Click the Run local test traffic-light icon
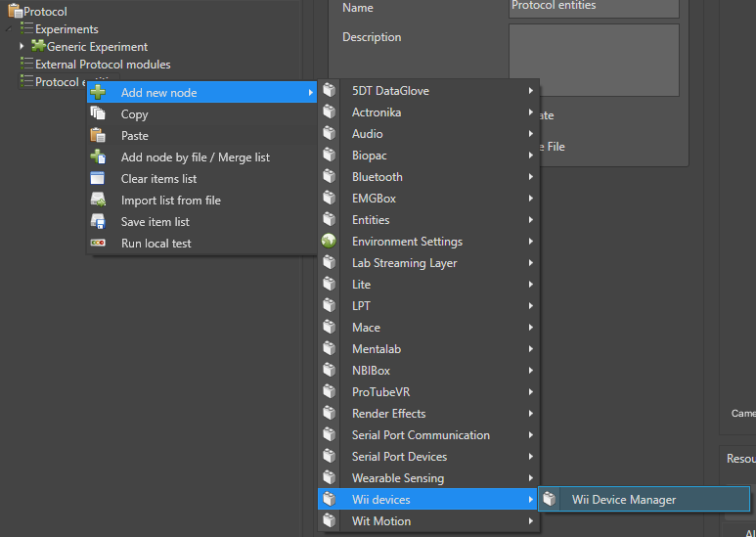The height and width of the screenshot is (537, 756). click(98, 243)
